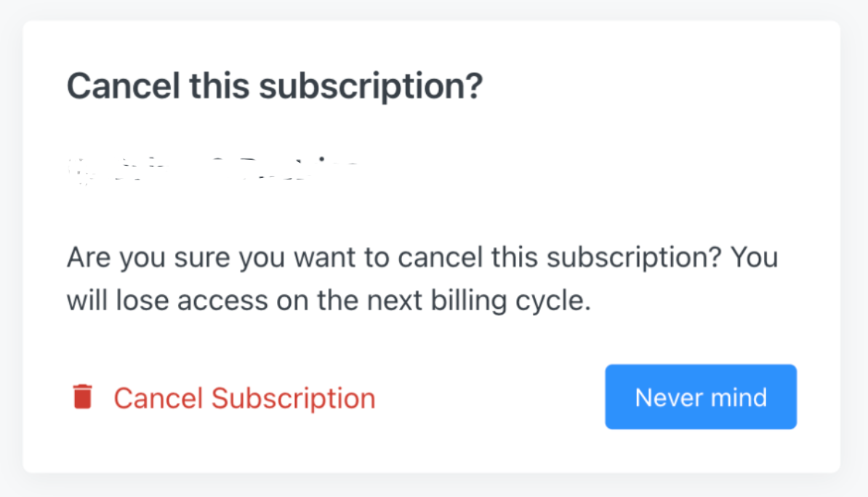Keep the subscription using Never mind
Viewport: 868px width, 497px height.
coord(701,397)
